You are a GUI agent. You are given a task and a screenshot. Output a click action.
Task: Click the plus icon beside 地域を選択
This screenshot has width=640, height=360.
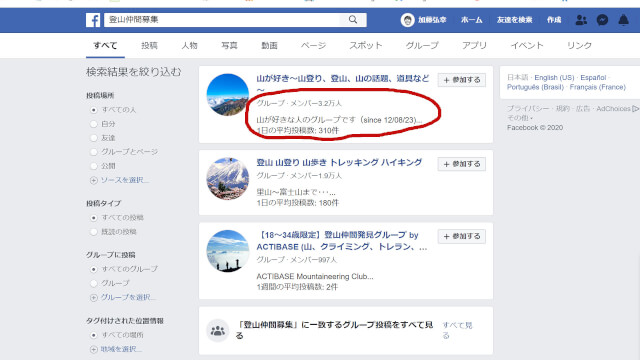click(x=93, y=349)
